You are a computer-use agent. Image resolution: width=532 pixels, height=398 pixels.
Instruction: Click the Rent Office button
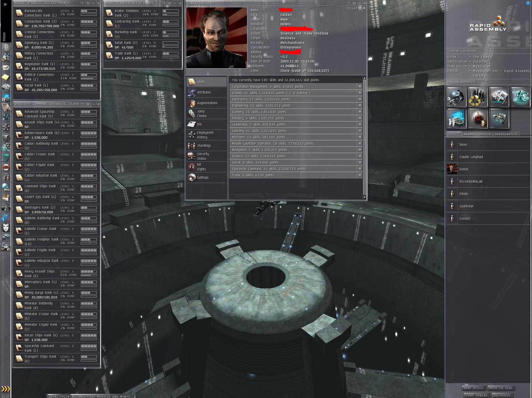coord(474,388)
